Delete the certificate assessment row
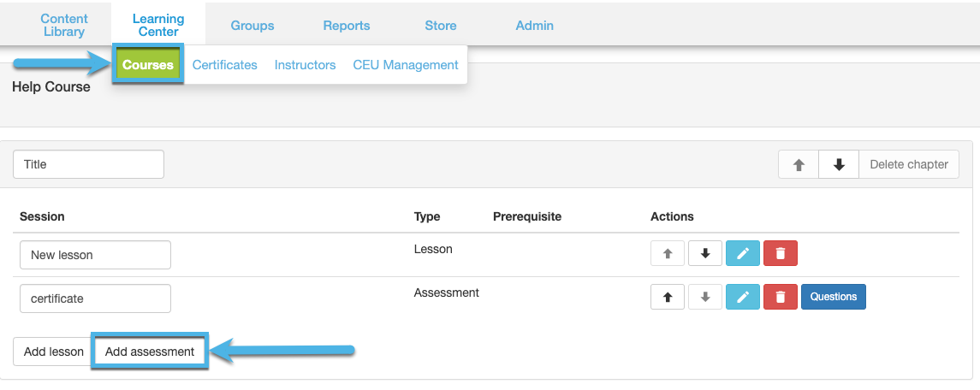This screenshot has height=390, width=980. pyautogui.click(x=780, y=297)
